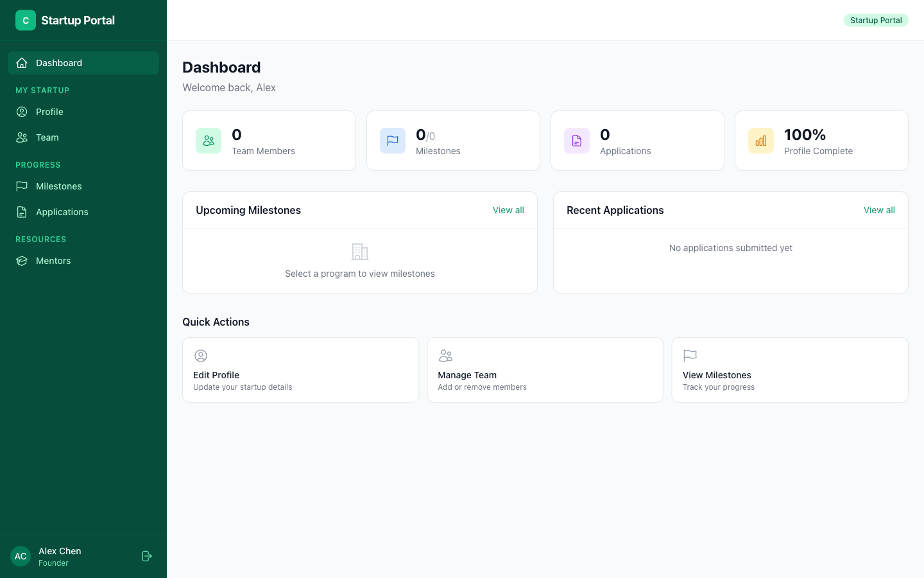Click View all next to Upcoming Milestones
Screen dimensions: 924x578
[508, 210]
